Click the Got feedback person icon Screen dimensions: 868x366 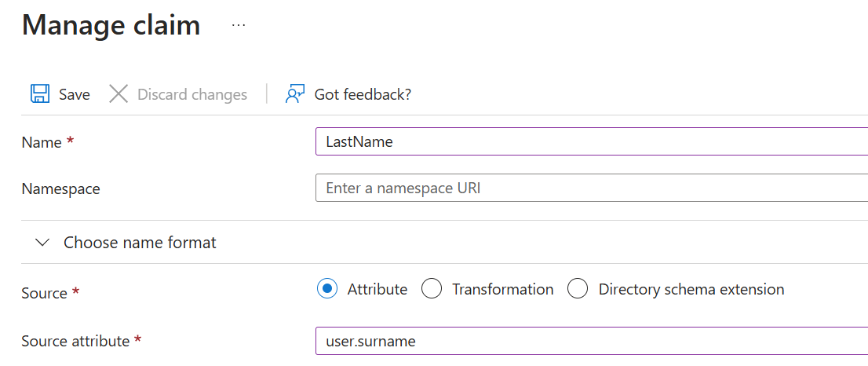coord(295,94)
